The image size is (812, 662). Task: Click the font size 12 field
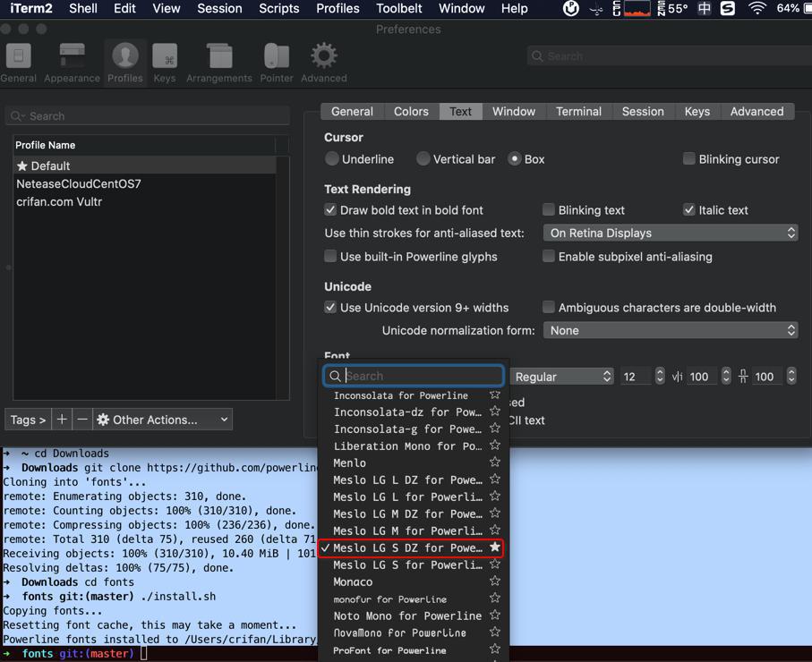637,377
